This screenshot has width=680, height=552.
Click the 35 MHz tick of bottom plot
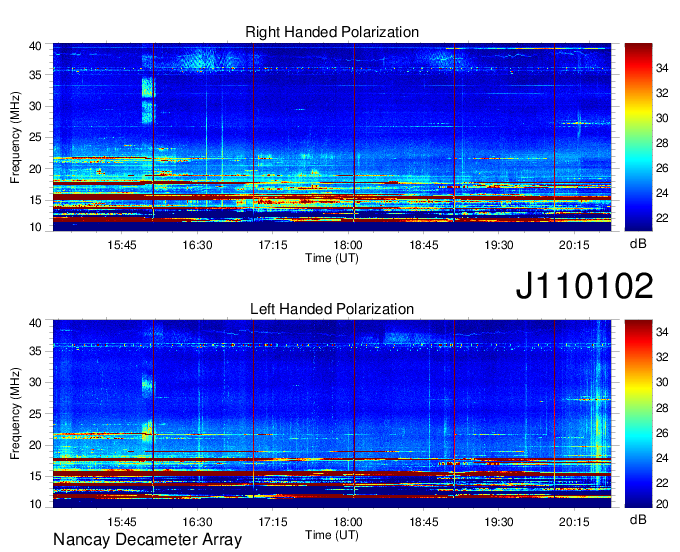(36, 351)
